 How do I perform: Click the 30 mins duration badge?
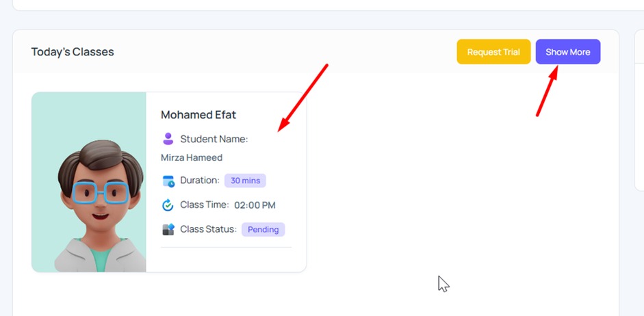245,181
